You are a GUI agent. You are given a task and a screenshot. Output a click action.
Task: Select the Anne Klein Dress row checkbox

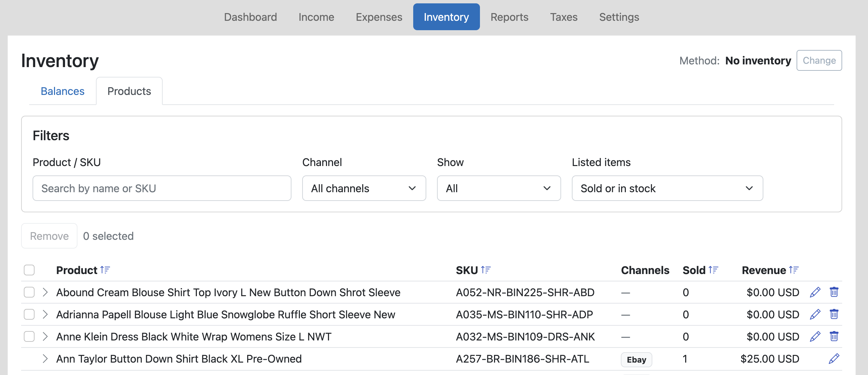(x=29, y=336)
